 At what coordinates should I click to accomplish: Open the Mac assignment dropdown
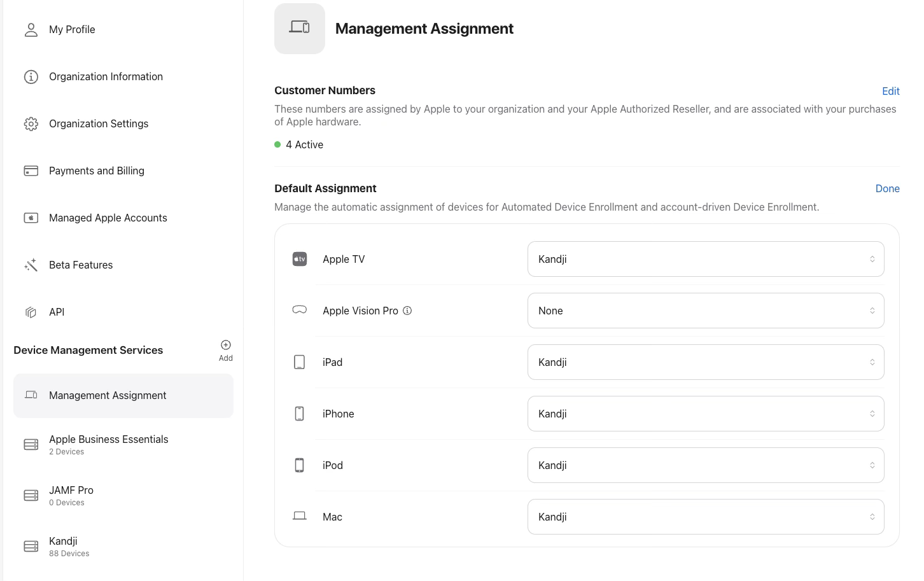(706, 517)
